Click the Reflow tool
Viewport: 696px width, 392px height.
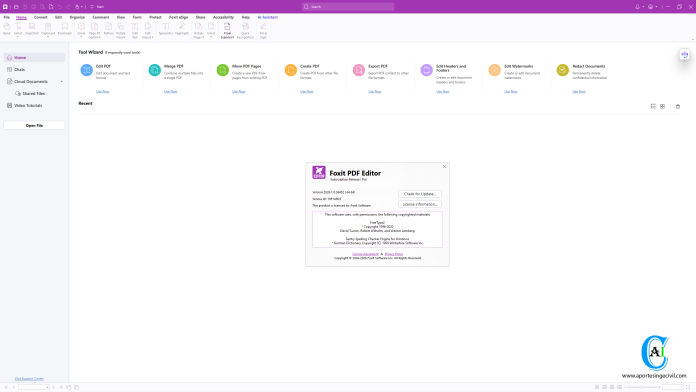tap(108, 29)
